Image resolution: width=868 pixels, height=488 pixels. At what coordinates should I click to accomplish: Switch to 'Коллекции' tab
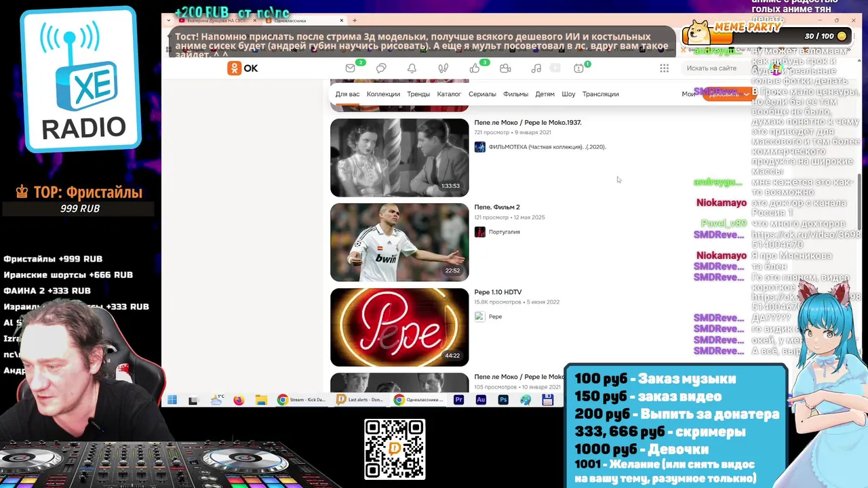pos(383,94)
